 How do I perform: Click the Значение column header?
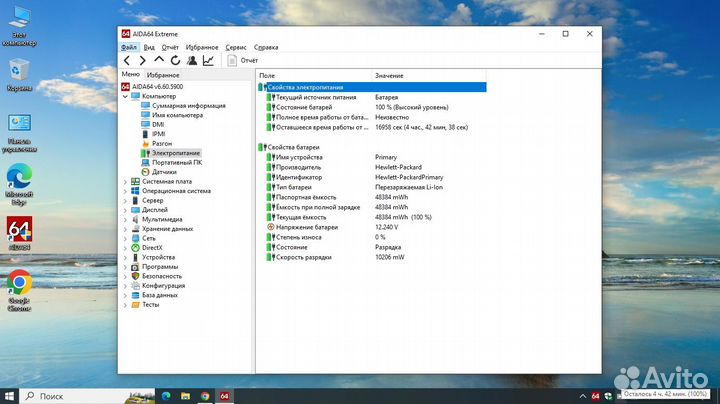click(x=428, y=75)
